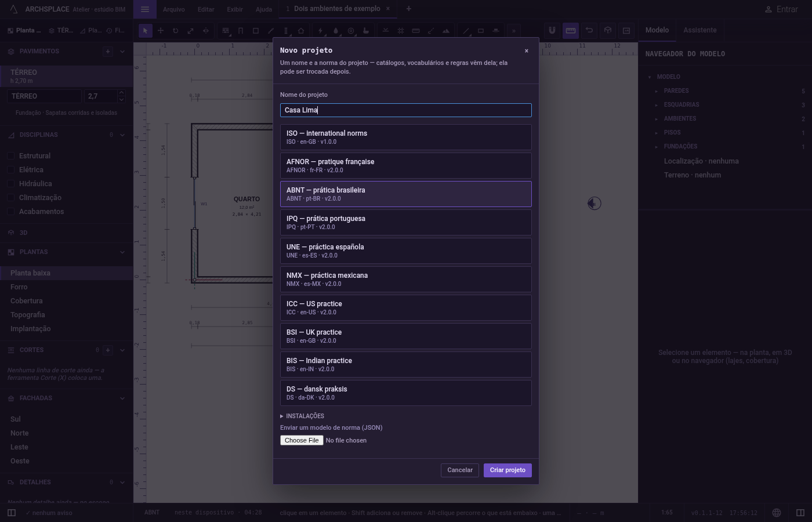This screenshot has width=812, height=522.
Task: Click the Criar projeto button
Action: 507,470
